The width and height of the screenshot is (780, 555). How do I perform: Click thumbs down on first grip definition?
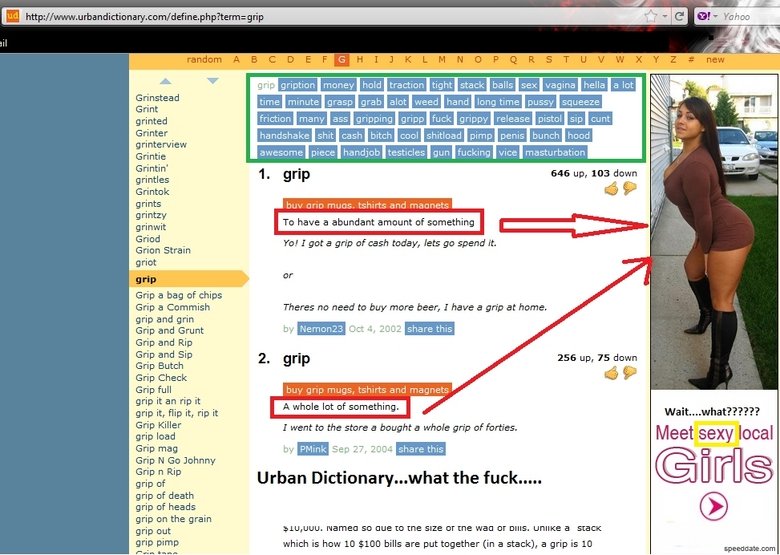(629, 188)
